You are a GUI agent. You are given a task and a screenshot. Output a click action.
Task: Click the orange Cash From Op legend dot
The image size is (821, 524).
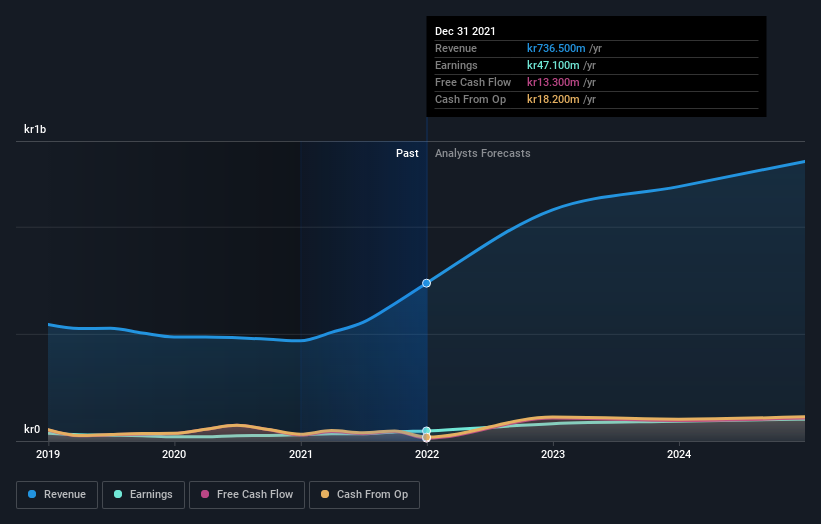[325, 494]
